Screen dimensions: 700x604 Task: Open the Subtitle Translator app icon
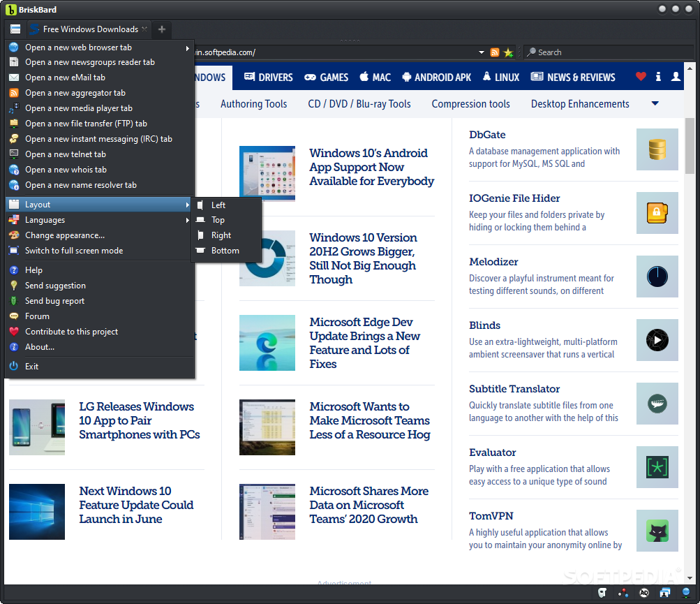[x=657, y=404]
